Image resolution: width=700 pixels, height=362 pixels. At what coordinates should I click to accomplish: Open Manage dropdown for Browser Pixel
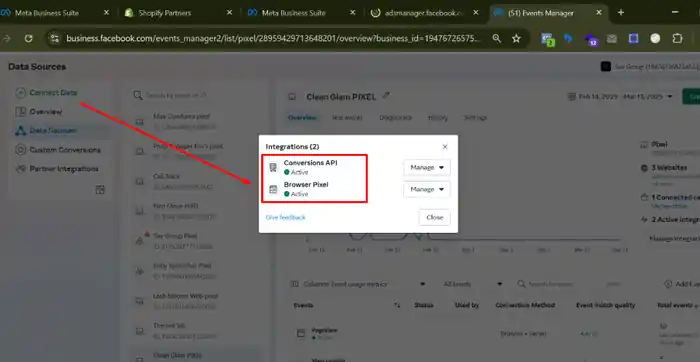click(427, 189)
